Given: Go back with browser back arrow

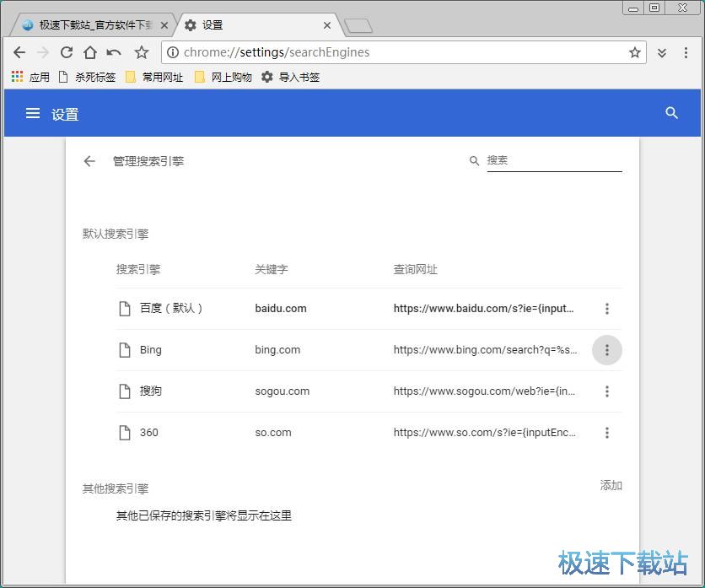Looking at the screenshot, I should (x=19, y=52).
